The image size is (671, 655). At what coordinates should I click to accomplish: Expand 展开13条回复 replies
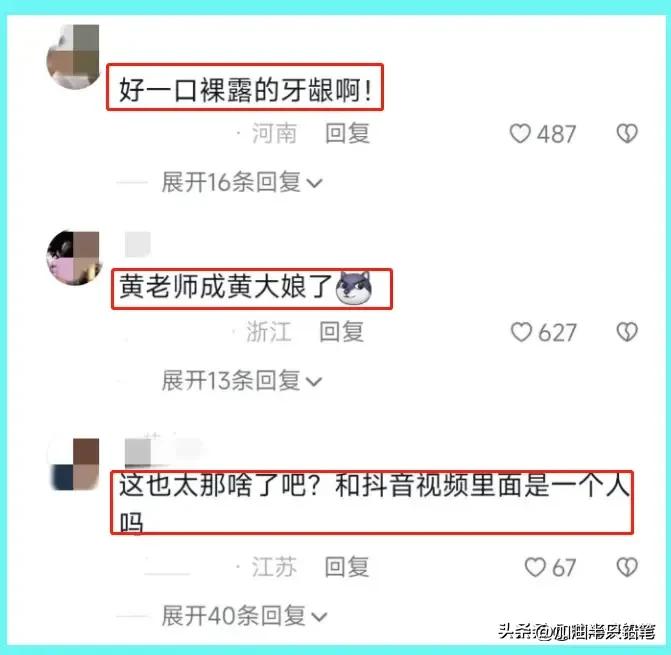pos(241,380)
